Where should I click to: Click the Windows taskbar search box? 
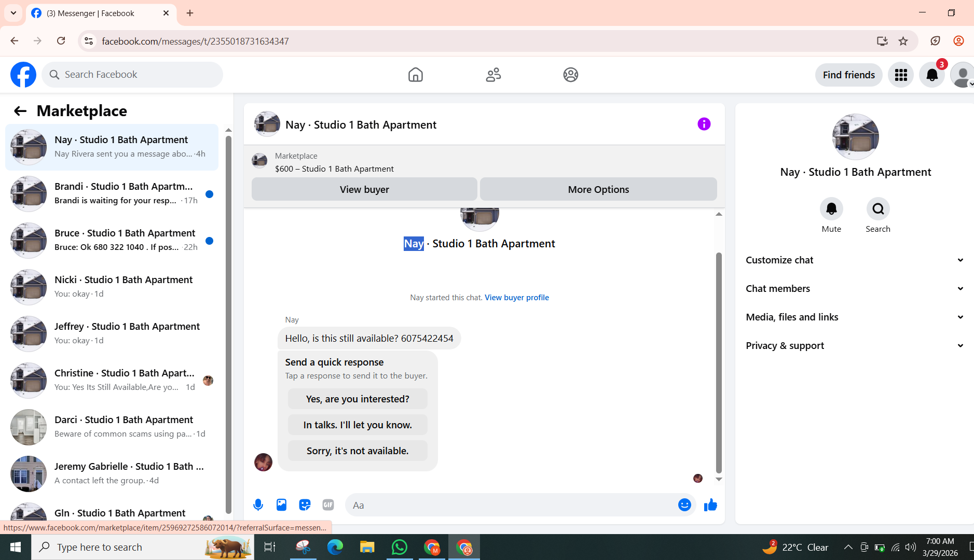point(143,547)
